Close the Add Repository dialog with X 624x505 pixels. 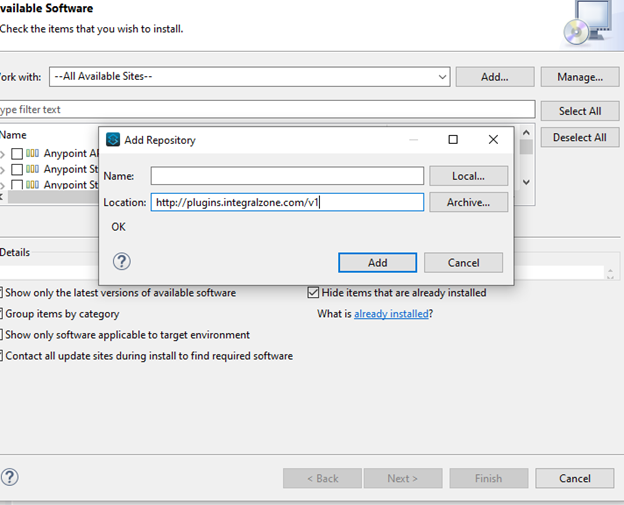click(x=493, y=140)
